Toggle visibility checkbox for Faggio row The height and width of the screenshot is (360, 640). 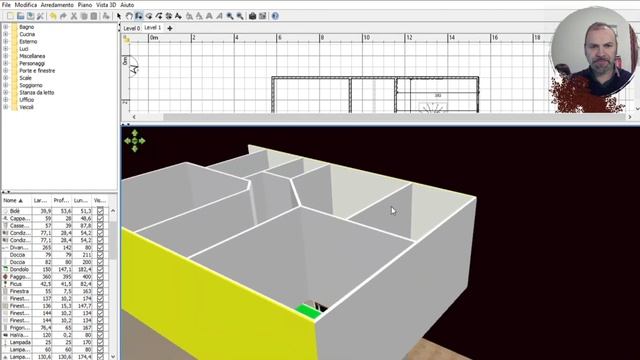pyautogui.click(x=100, y=277)
